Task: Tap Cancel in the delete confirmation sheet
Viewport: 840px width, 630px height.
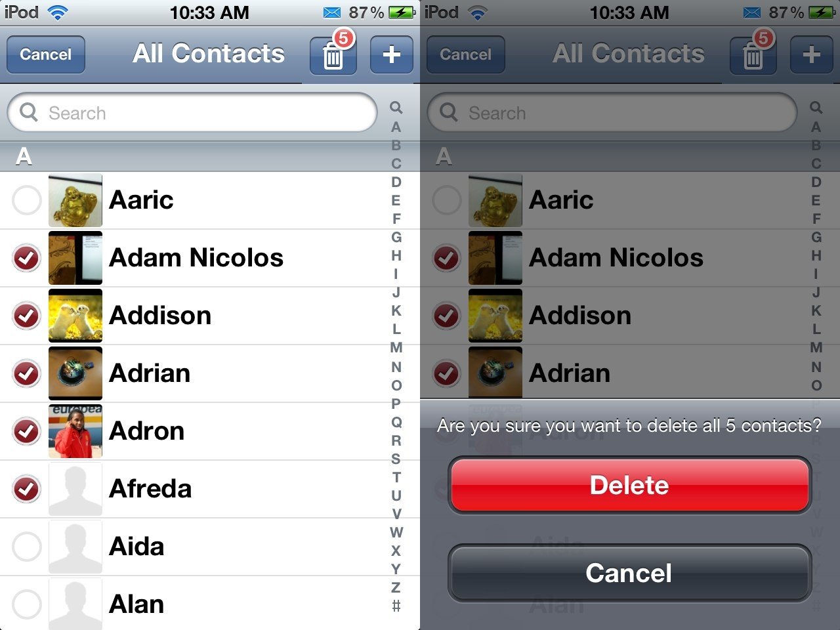Action: [630, 573]
